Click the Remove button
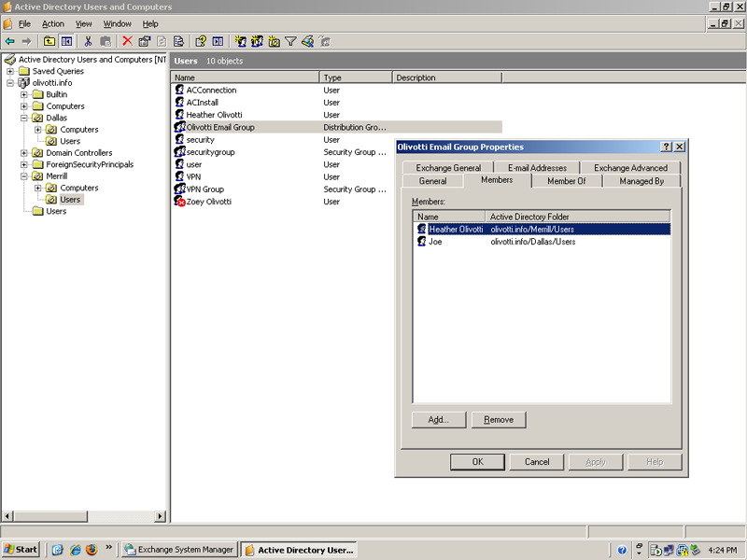 499,419
